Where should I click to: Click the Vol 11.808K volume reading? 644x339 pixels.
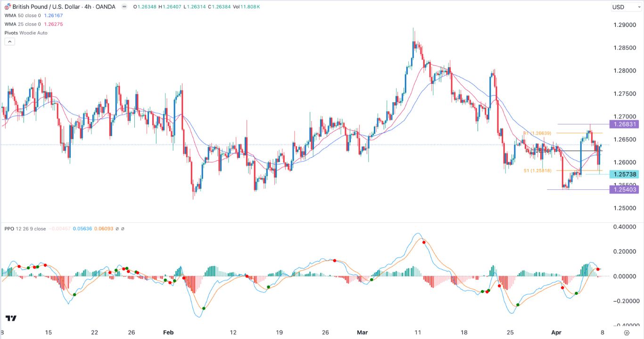[248, 8]
